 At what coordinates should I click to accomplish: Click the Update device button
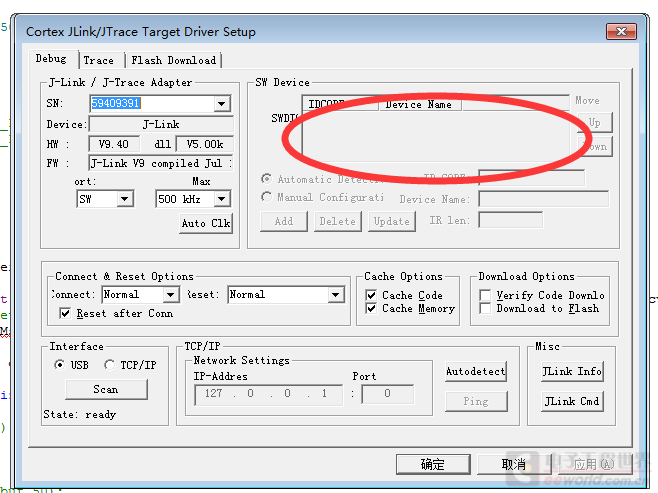[x=392, y=221]
